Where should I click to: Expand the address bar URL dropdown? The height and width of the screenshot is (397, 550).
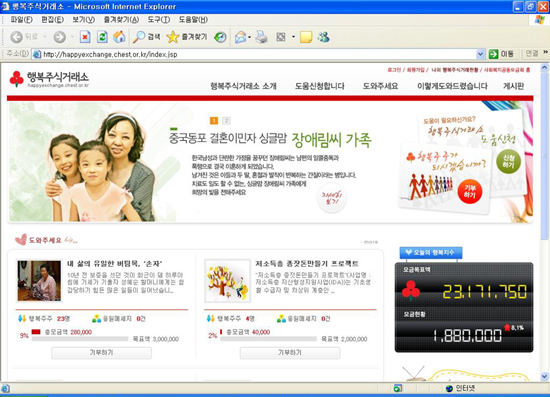(481, 54)
